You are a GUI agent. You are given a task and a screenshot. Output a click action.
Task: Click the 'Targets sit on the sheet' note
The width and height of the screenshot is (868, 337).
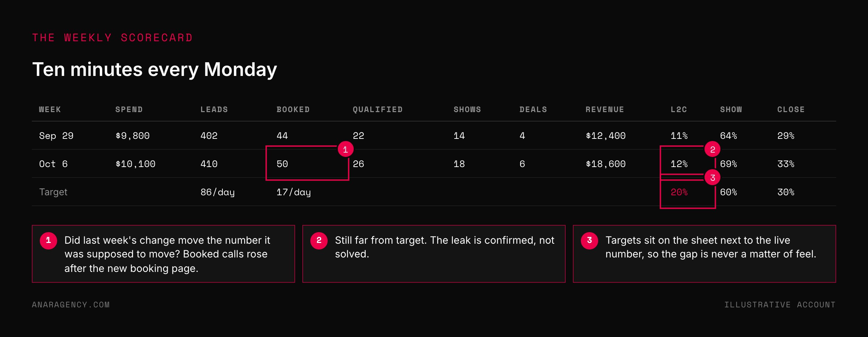point(705,254)
